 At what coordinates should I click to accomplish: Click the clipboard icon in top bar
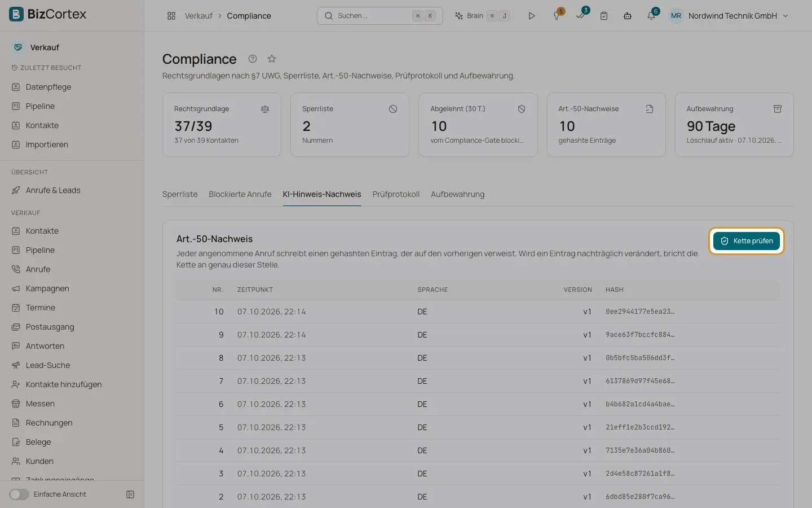604,16
